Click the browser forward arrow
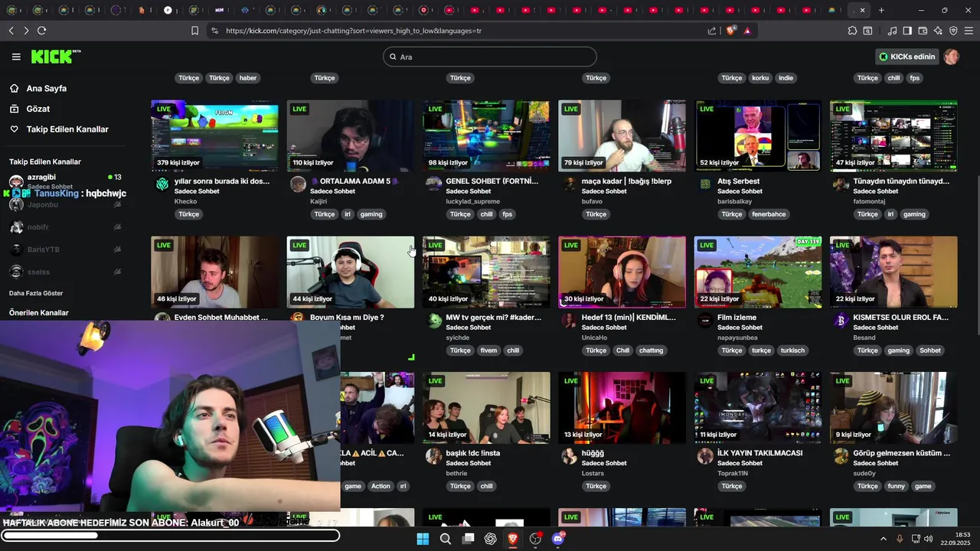 coord(26,31)
